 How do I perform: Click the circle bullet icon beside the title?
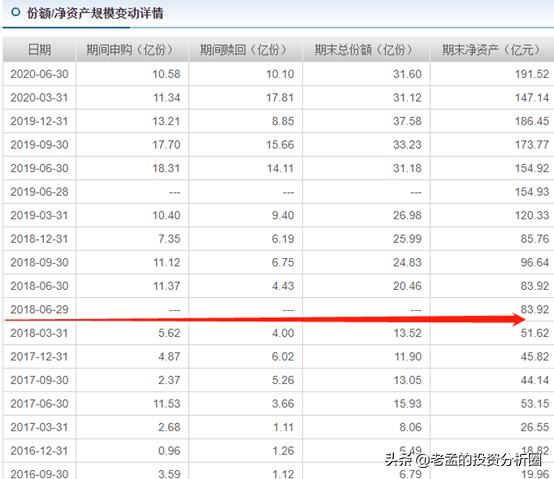click(16, 12)
